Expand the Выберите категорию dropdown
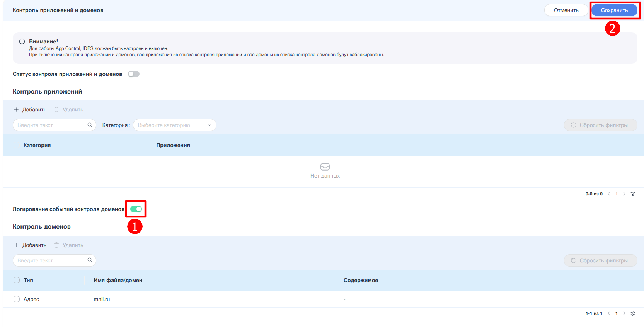Image resolution: width=644 pixels, height=327 pixels. click(174, 125)
